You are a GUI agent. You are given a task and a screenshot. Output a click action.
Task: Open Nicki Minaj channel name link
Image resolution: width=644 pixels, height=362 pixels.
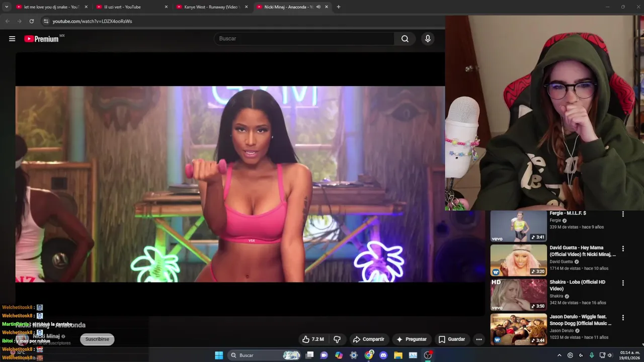46,336
